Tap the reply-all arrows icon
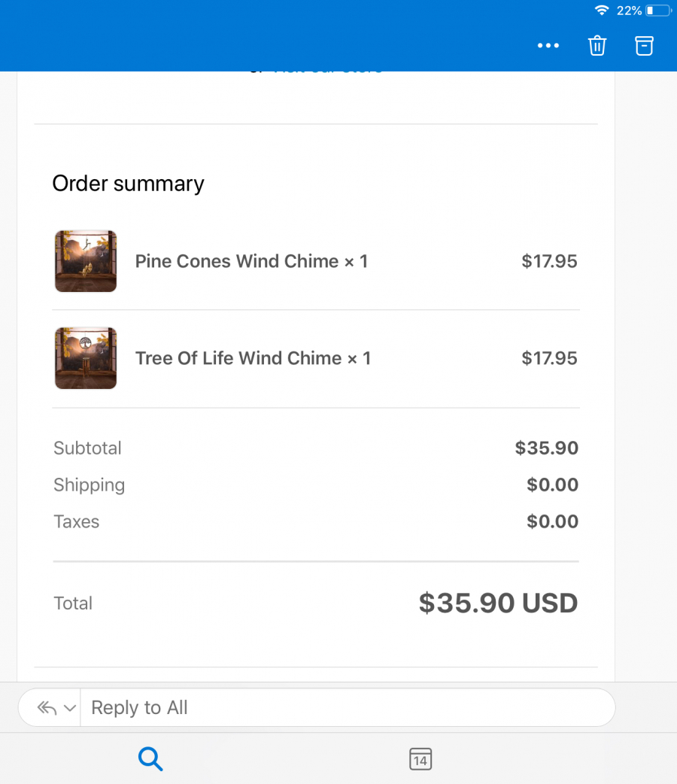The height and width of the screenshot is (784, 677). [x=47, y=708]
